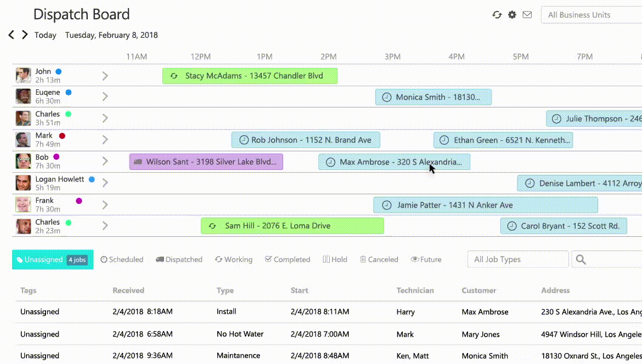
Task: Select the Hold jobs filter
Action: (x=335, y=259)
